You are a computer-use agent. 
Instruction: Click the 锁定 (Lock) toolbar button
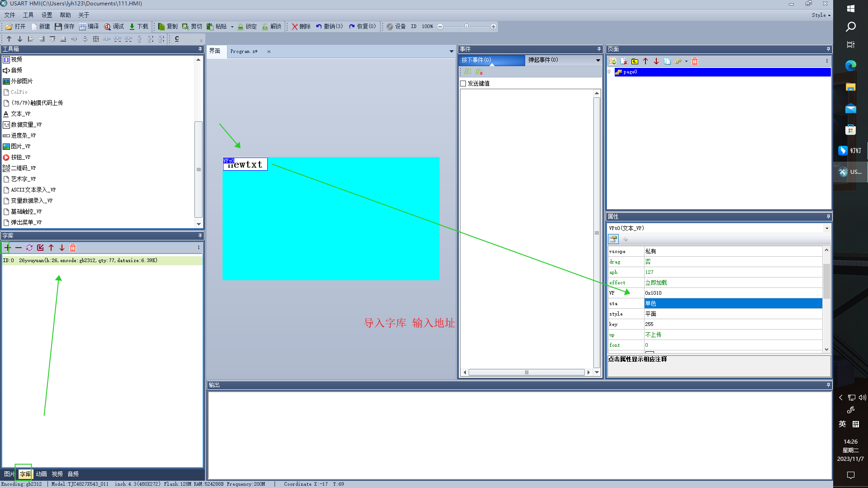247,27
